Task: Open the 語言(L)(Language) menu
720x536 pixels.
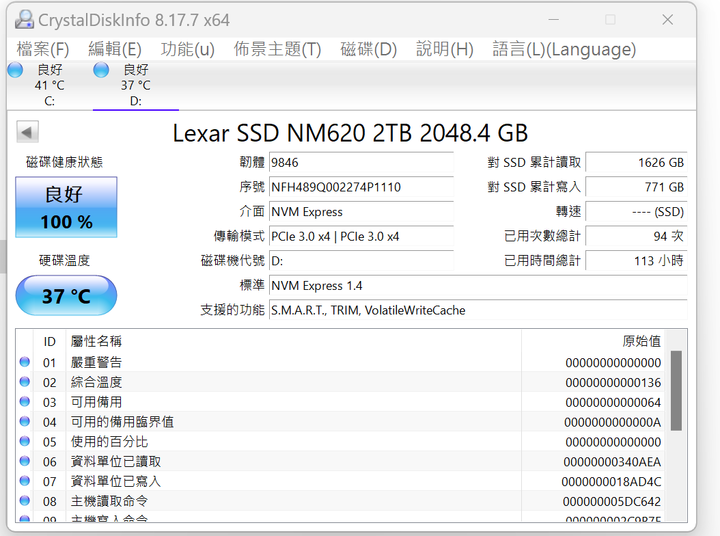Action: [x=564, y=49]
